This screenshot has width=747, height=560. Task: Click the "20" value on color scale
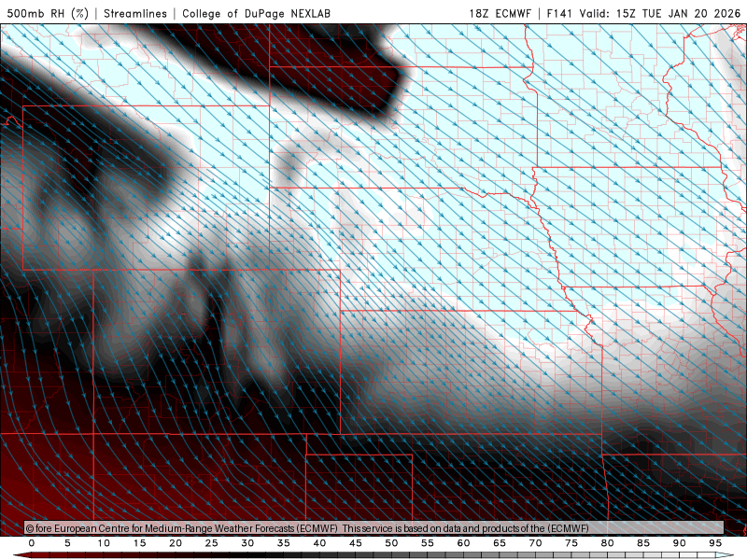pyautogui.click(x=176, y=543)
